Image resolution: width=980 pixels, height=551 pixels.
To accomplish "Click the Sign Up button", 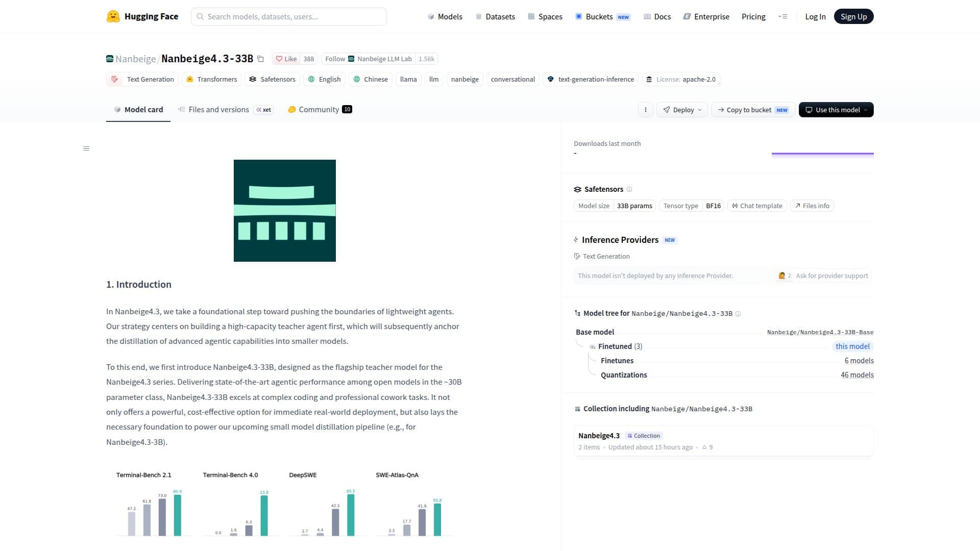I will pos(853,16).
